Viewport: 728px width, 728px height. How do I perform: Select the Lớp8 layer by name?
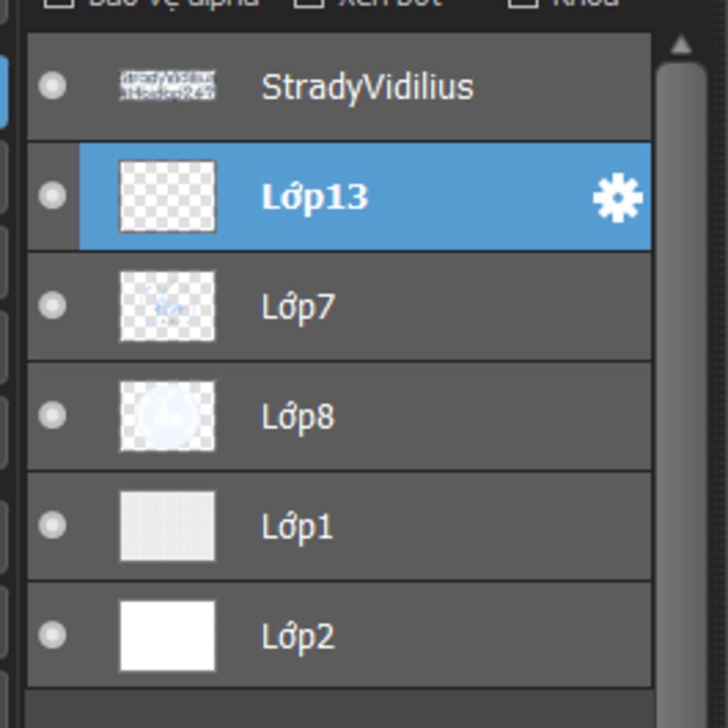coord(298,417)
